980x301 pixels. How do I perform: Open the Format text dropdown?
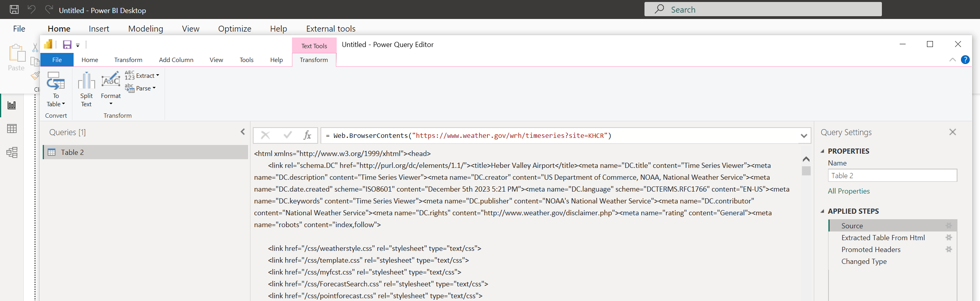[111, 89]
